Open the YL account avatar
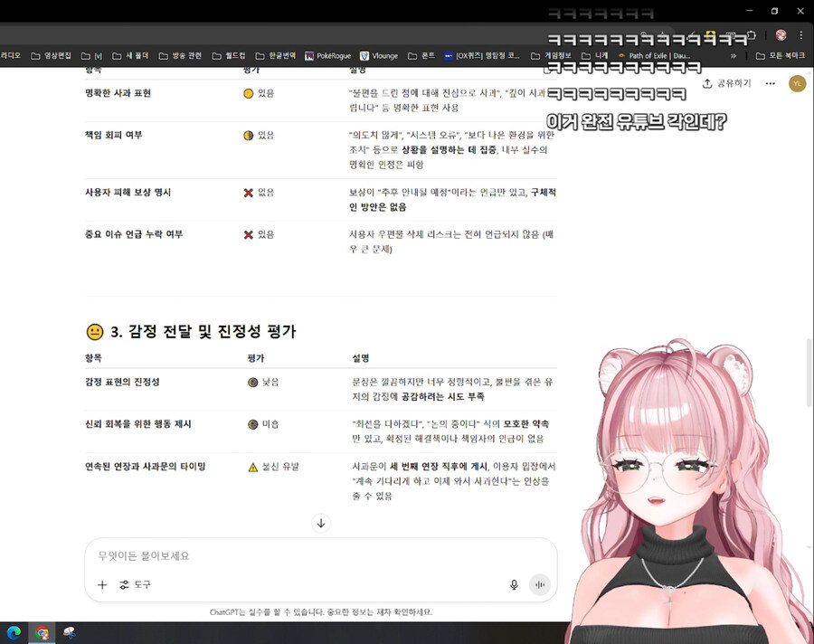 (796, 83)
